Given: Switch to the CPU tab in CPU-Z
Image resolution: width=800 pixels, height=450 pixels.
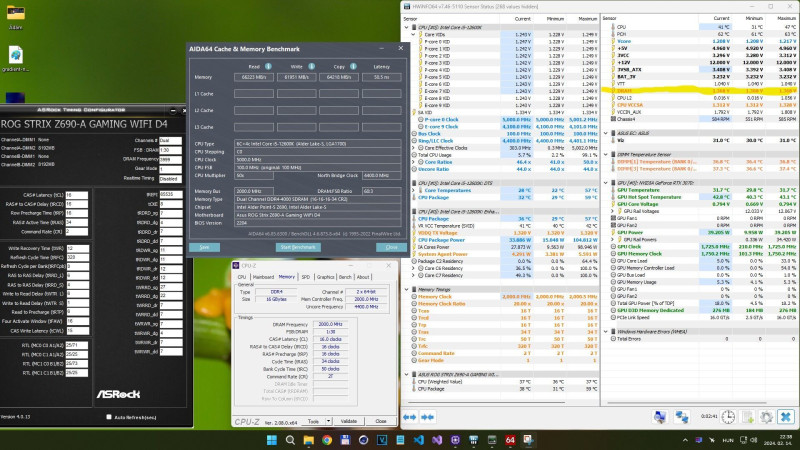Looking at the screenshot, I should click(x=241, y=277).
